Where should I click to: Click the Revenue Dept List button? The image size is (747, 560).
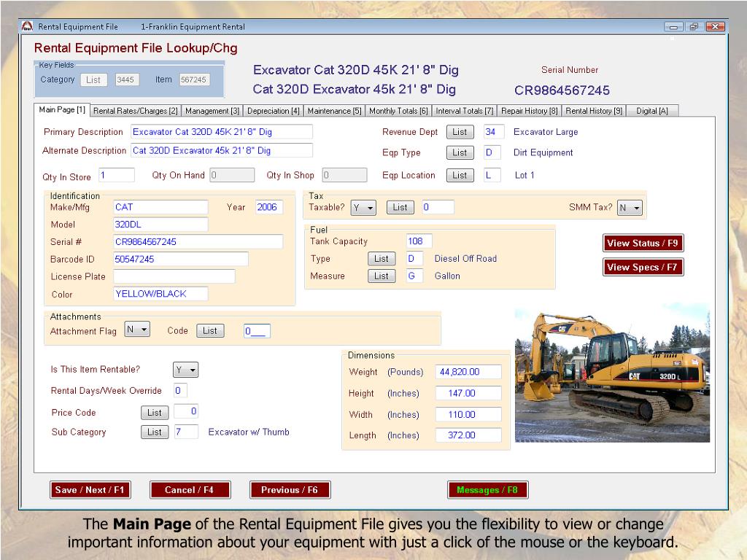pos(460,132)
